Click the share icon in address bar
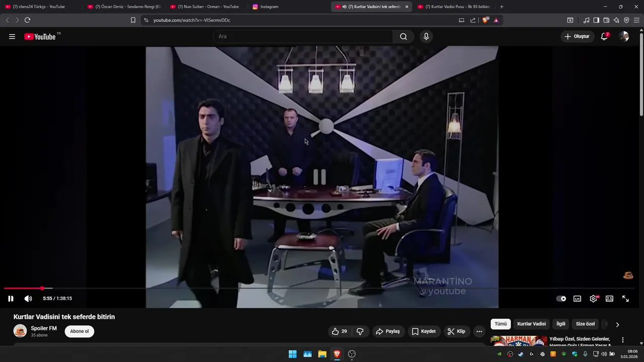The height and width of the screenshot is (362, 644). [473, 20]
